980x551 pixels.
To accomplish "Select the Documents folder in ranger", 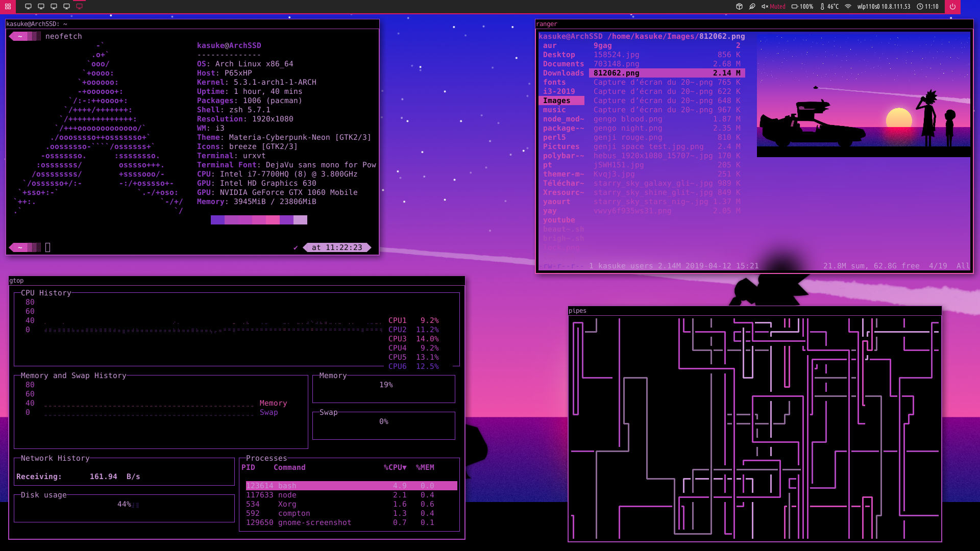I will 563,64.
